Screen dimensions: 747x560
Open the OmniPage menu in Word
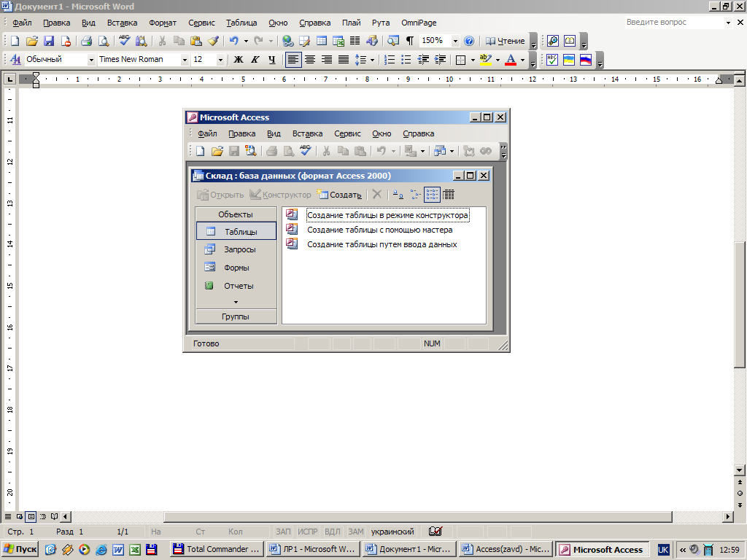click(419, 23)
